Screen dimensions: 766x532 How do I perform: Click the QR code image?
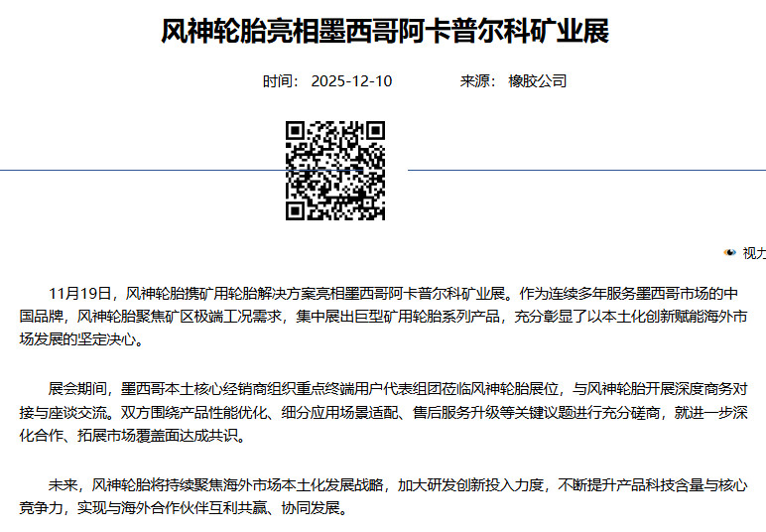tap(335, 170)
